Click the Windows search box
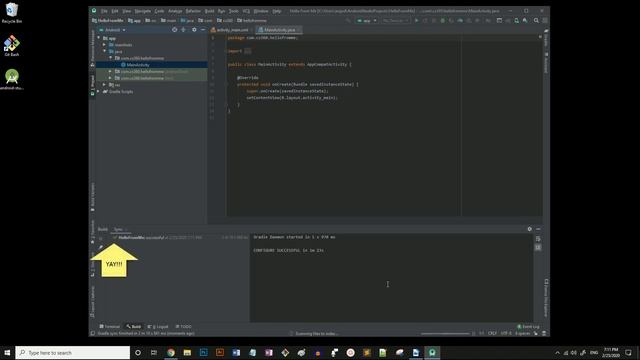The image size is (640, 360). 73,353
